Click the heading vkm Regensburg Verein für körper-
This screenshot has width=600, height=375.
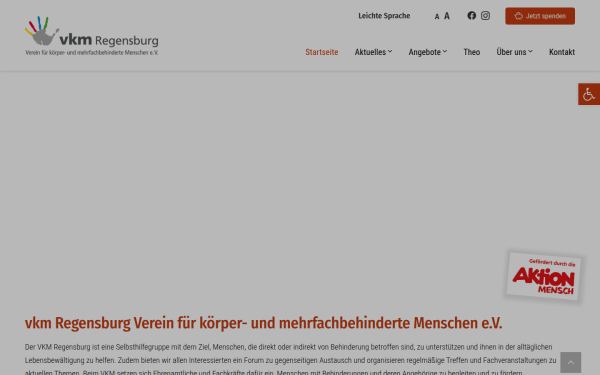[263, 323]
